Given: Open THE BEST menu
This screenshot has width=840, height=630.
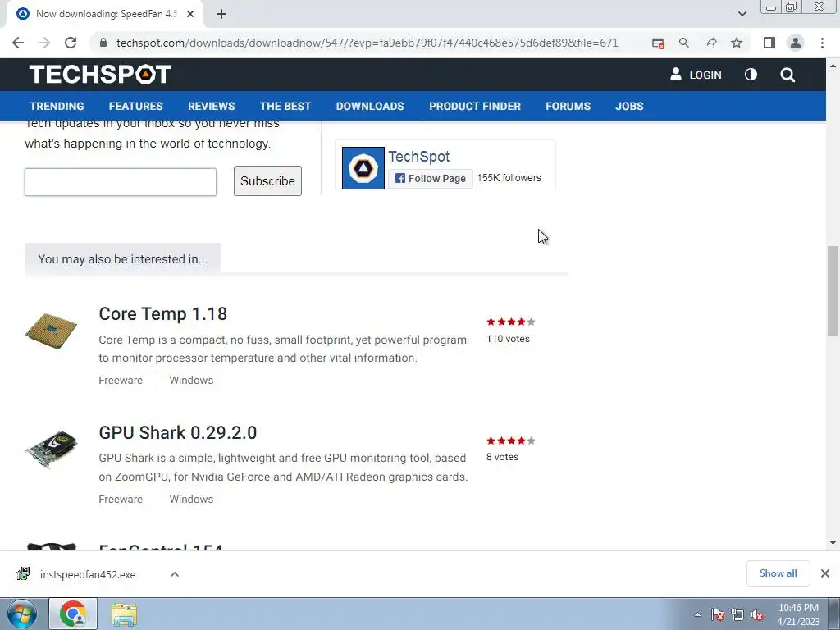Looking at the screenshot, I should [285, 106].
